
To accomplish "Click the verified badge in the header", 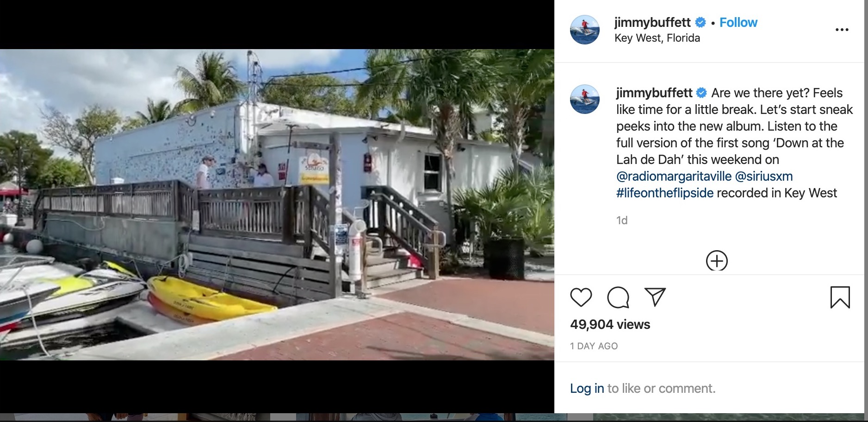I will pyautogui.click(x=701, y=22).
